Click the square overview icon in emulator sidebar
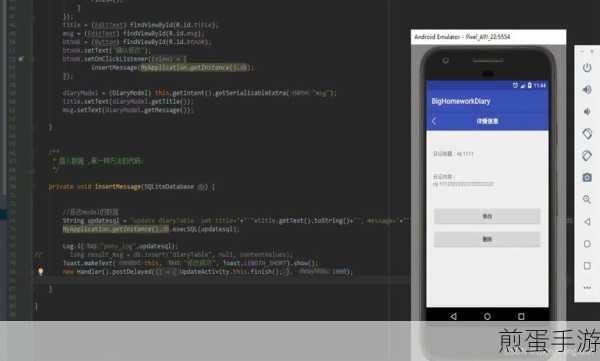Screen dimensions: 600x361 (x=587, y=266)
